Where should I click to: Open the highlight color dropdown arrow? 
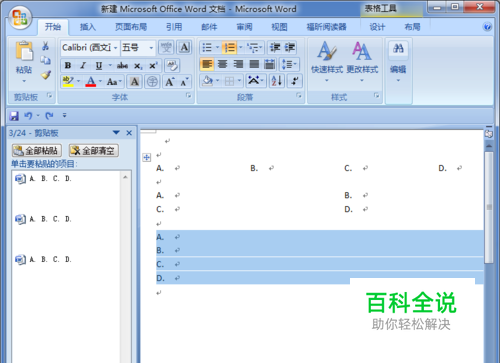click(x=79, y=81)
